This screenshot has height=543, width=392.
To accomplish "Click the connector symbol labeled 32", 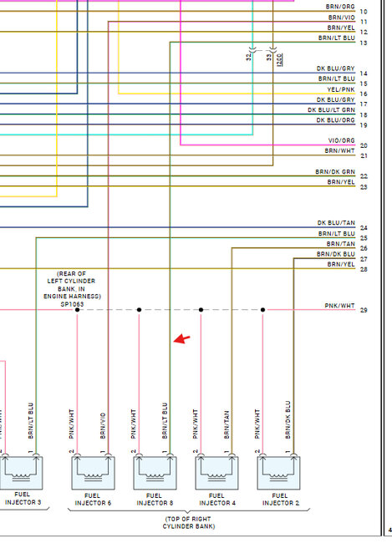I will tap(252, 49).
